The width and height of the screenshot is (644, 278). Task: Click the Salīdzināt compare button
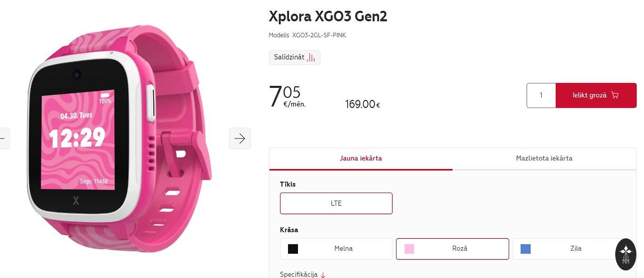click(x=294, y=58)
